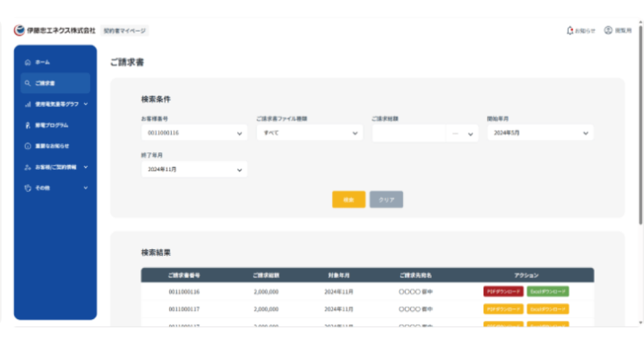
Task: Open the 終了年月 dropdown showing 2024年11月
Action: point(194,170)
